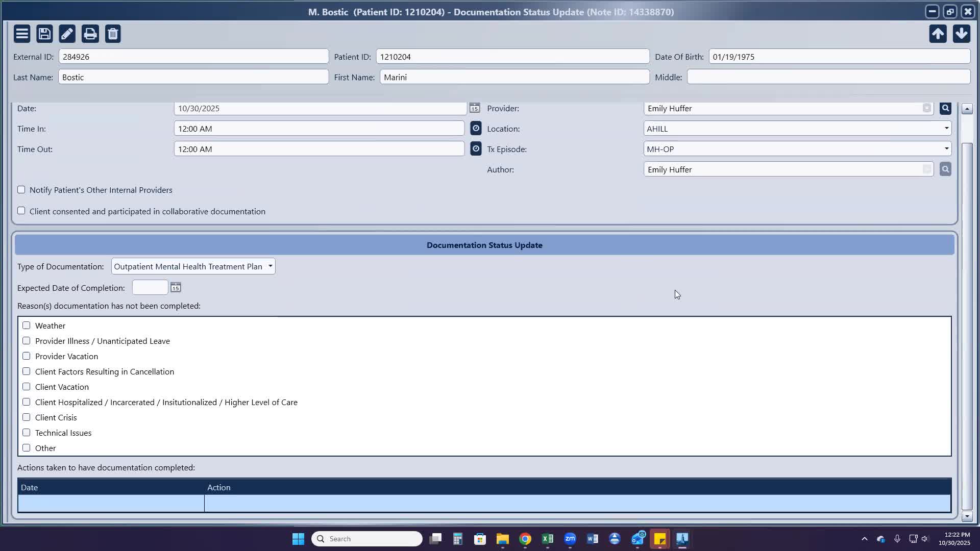
Task: Clear the Provider field small button
Action: point(927,108)
